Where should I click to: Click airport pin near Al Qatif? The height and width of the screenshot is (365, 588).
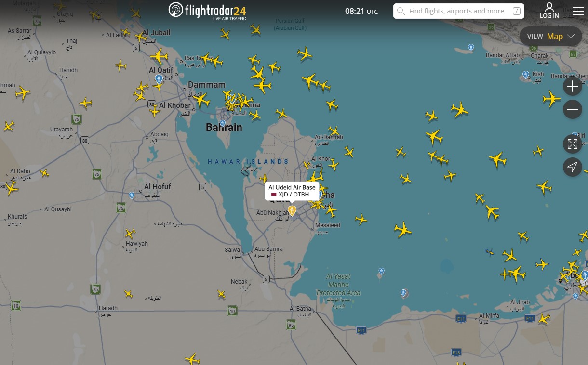pyautogui.click(x=159, y=79)
